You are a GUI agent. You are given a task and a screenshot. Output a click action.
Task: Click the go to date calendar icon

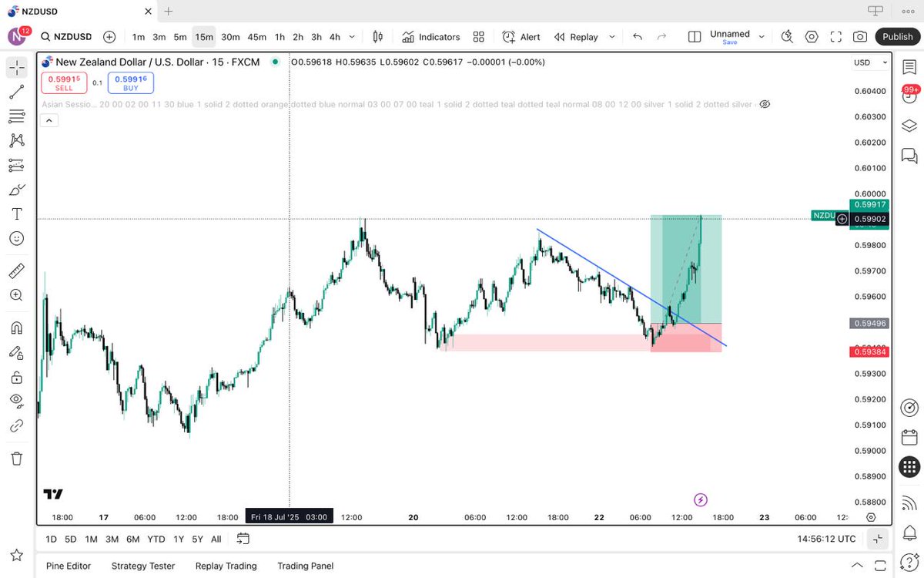pyautogui.click(x=243, y=539)
